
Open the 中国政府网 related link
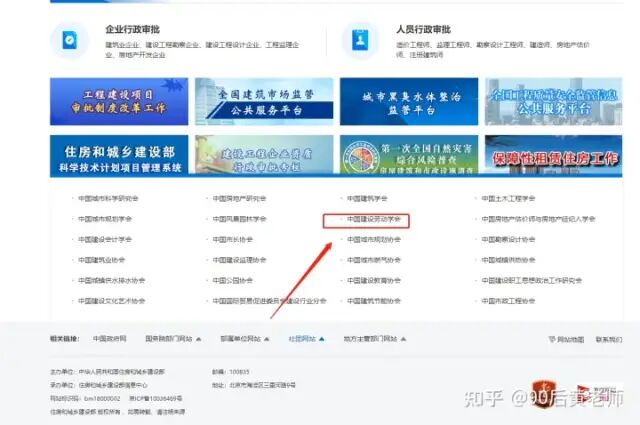(x=109, y=339)
